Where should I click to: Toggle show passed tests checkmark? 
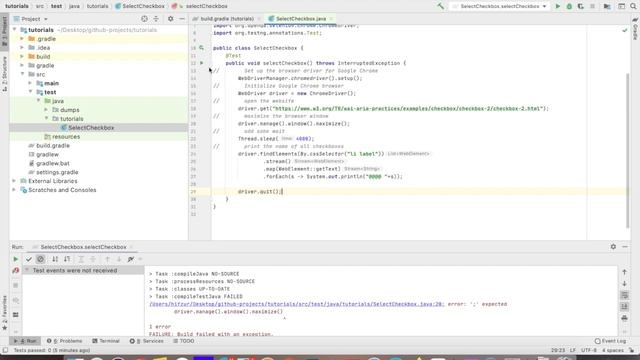29,259
